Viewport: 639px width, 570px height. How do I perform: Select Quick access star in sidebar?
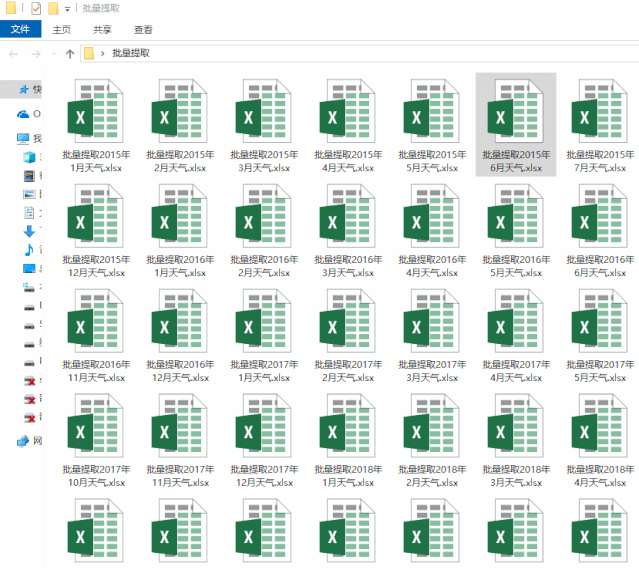(x=24, y=89)
